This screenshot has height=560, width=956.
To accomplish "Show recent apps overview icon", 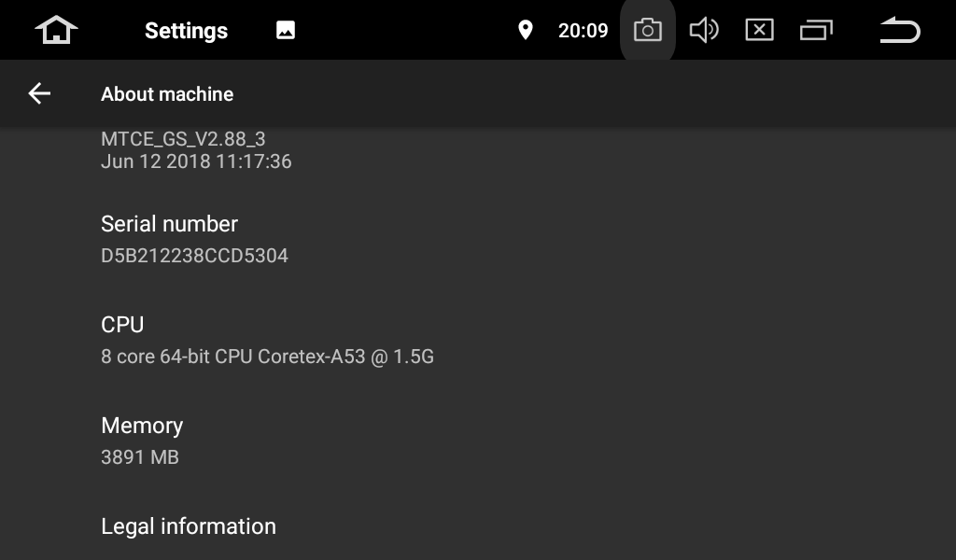I will coord(816,30).
